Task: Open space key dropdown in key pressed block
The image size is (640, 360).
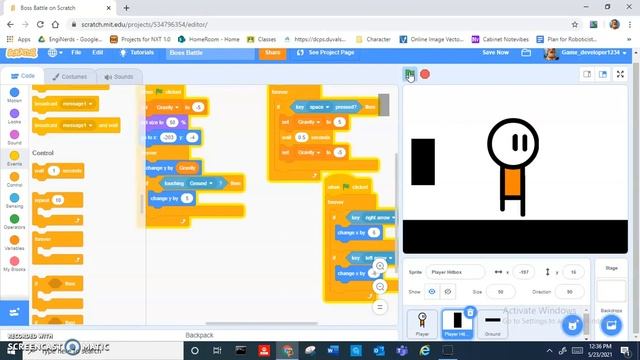Action: pyautogui.click(x=320, y=107)
